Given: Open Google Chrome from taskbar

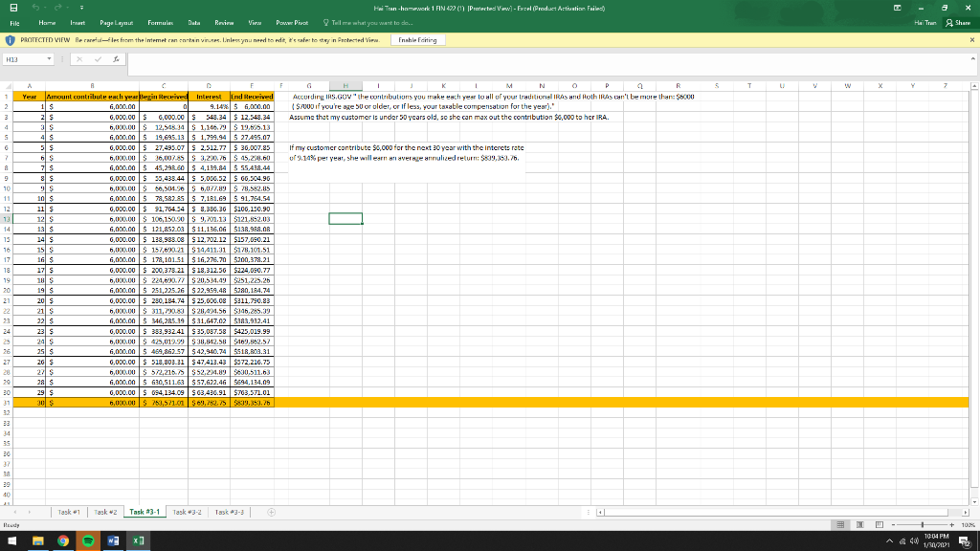Looking at the screenshot, I should pos(63,540).
